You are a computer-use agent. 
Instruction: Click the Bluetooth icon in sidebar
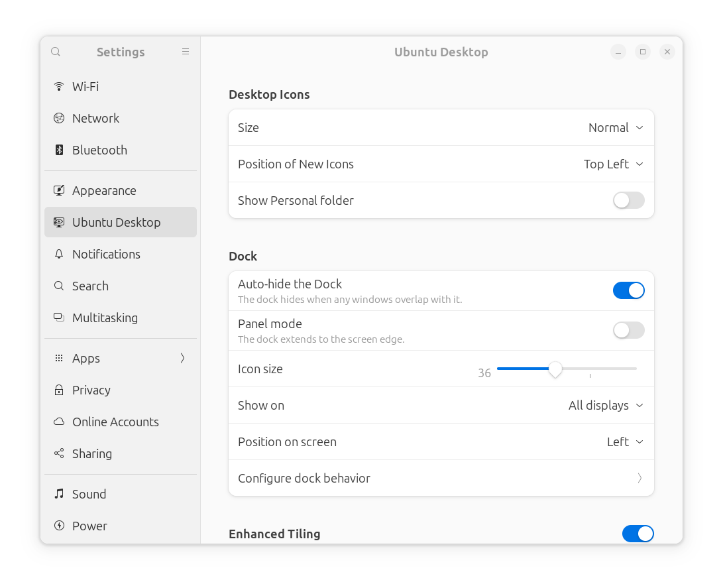pos(59,150)
